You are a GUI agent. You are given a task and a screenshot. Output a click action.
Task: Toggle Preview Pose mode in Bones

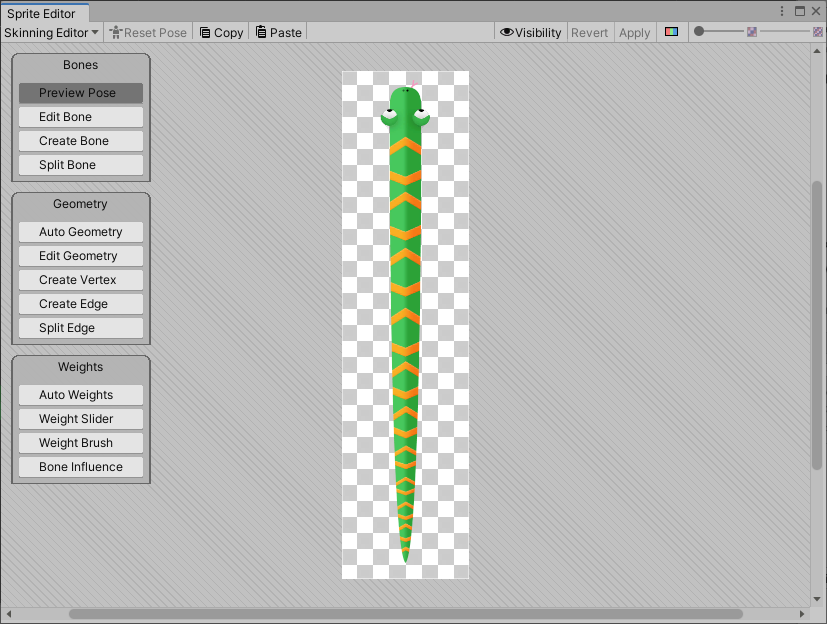point(80,93)
